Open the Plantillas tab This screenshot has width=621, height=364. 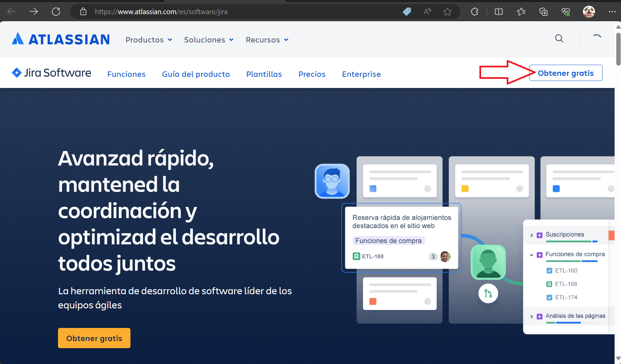(264, 74)
